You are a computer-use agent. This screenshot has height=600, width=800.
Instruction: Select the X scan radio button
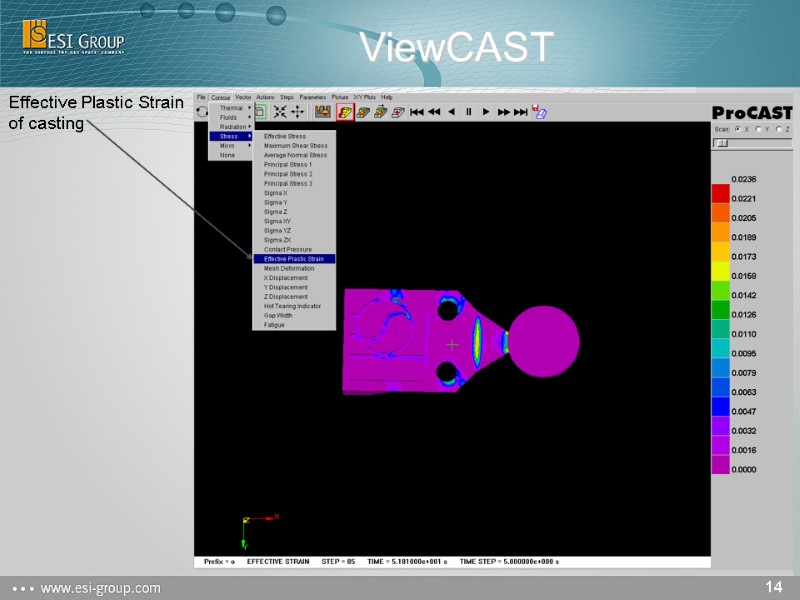click(737, 129)
